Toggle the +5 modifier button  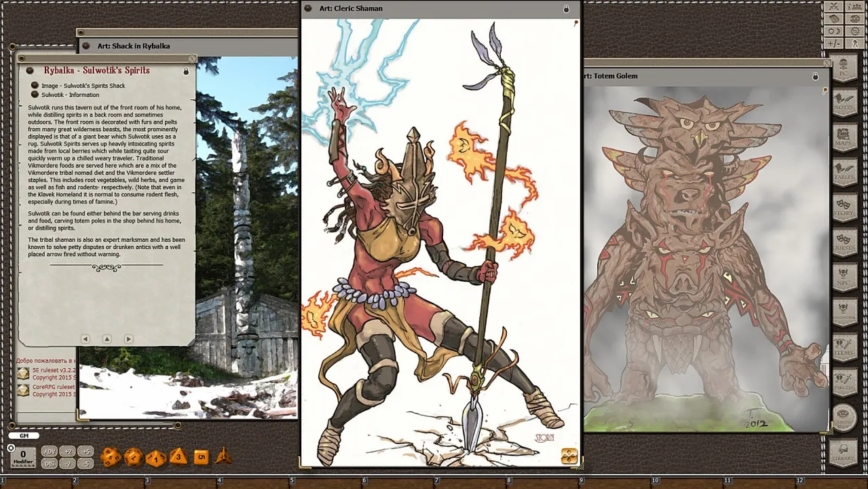(x=86, y=452)
